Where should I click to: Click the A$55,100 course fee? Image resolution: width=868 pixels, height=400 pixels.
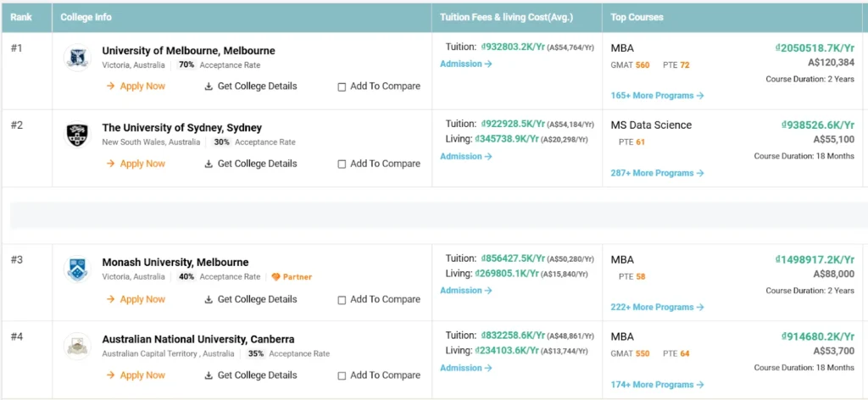[834, 140]
